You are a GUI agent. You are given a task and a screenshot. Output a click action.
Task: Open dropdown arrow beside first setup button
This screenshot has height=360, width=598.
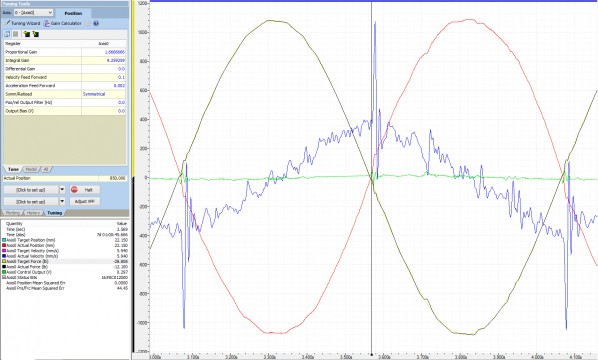coord(62,190)
